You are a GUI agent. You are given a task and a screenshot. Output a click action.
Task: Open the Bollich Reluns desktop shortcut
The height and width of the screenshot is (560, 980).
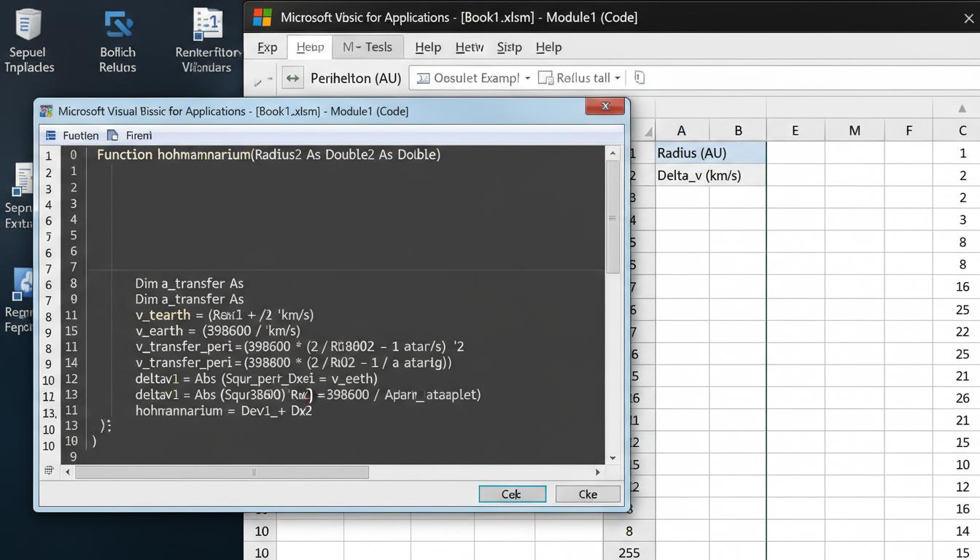point(117,26)
